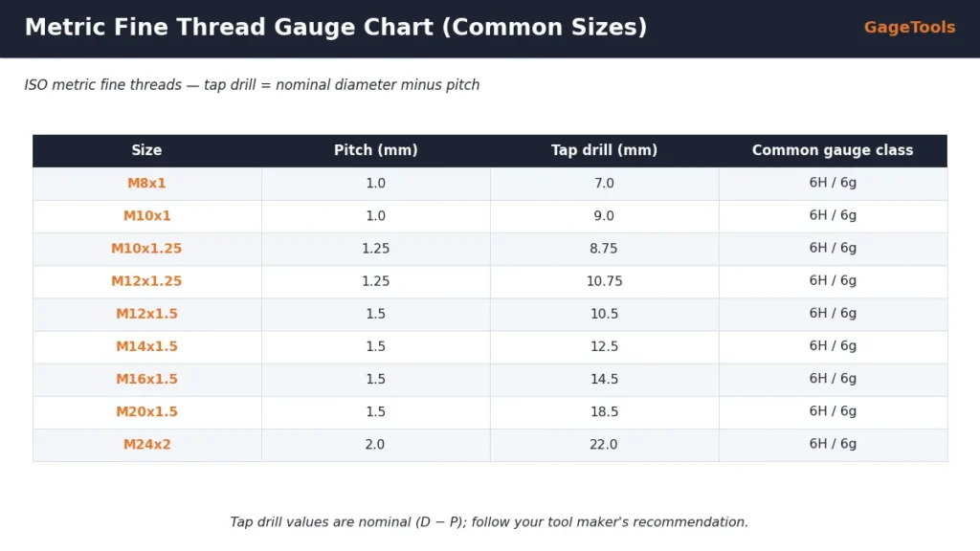Click the Size column header
The height and width of the screenshot is (551, 980).
146,150
